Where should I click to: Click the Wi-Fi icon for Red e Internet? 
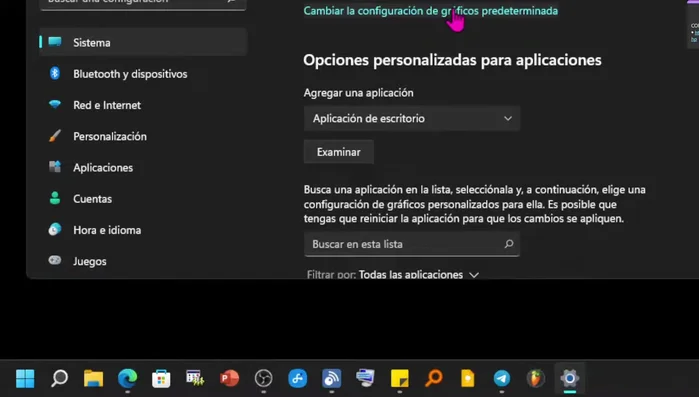pyautogui.click(x=55, y=104)
